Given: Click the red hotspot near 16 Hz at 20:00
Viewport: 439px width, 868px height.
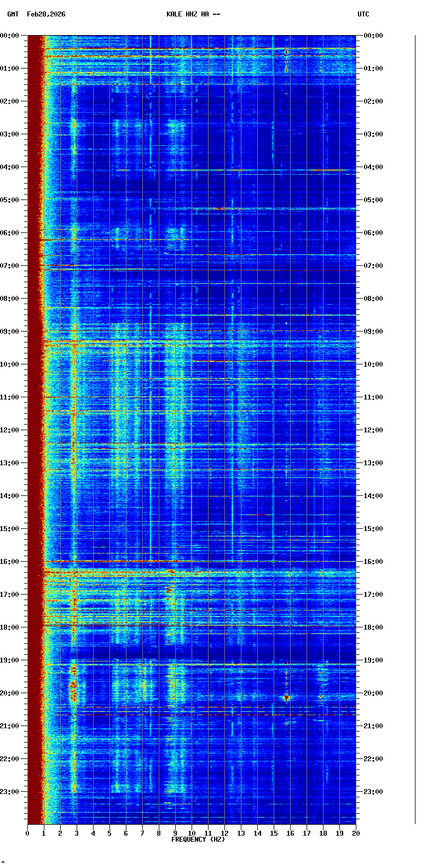Looking at the screenshot, I should click(x=286, y=698).
